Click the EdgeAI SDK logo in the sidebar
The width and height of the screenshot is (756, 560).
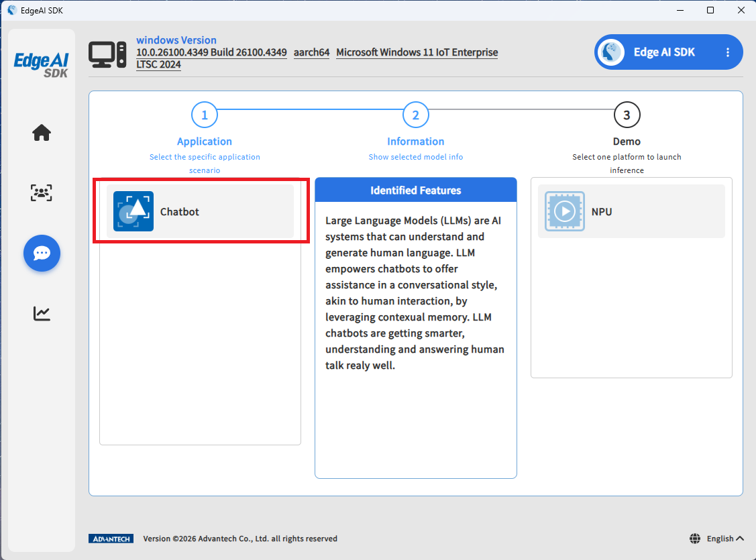coord(42,64)
